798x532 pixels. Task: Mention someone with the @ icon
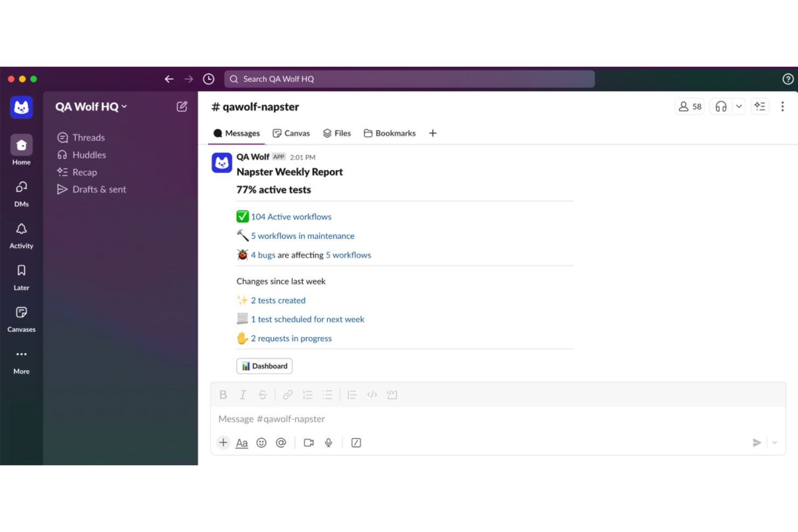point(281,443)
